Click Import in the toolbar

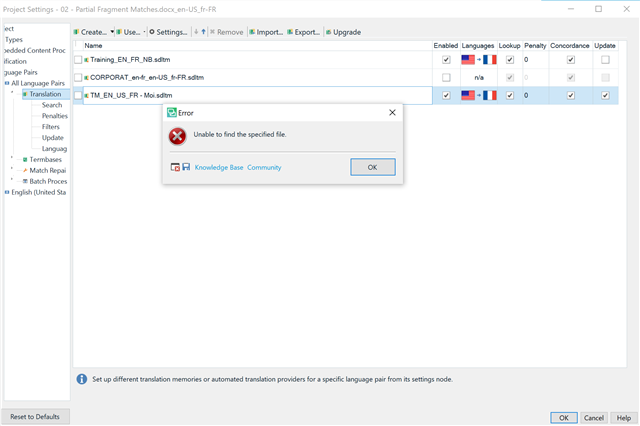coord(266,32)
